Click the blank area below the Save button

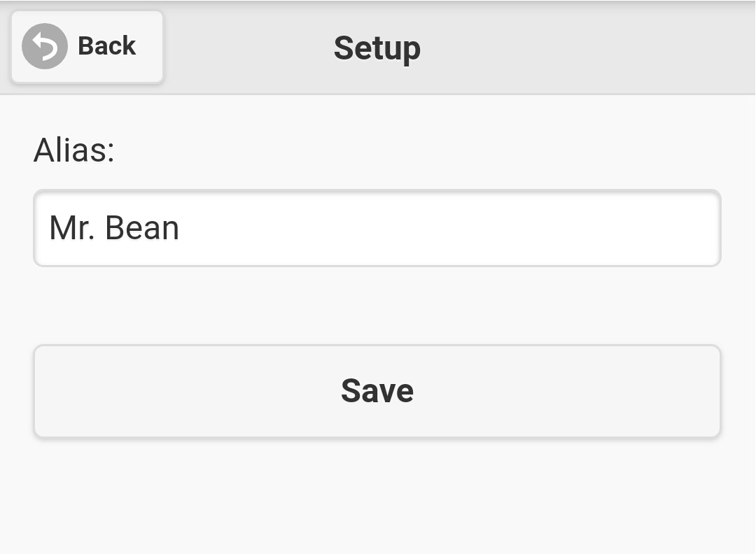[377, 497]
